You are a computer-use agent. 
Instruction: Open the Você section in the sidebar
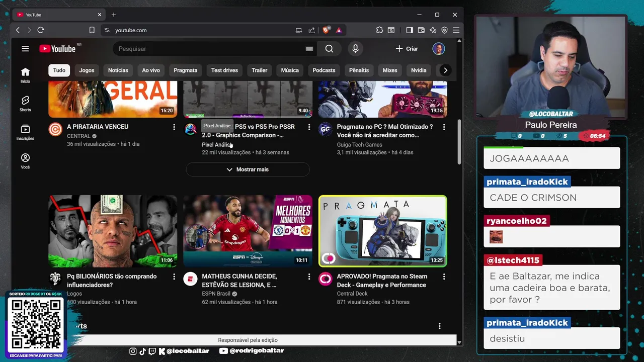pos(25,161)
